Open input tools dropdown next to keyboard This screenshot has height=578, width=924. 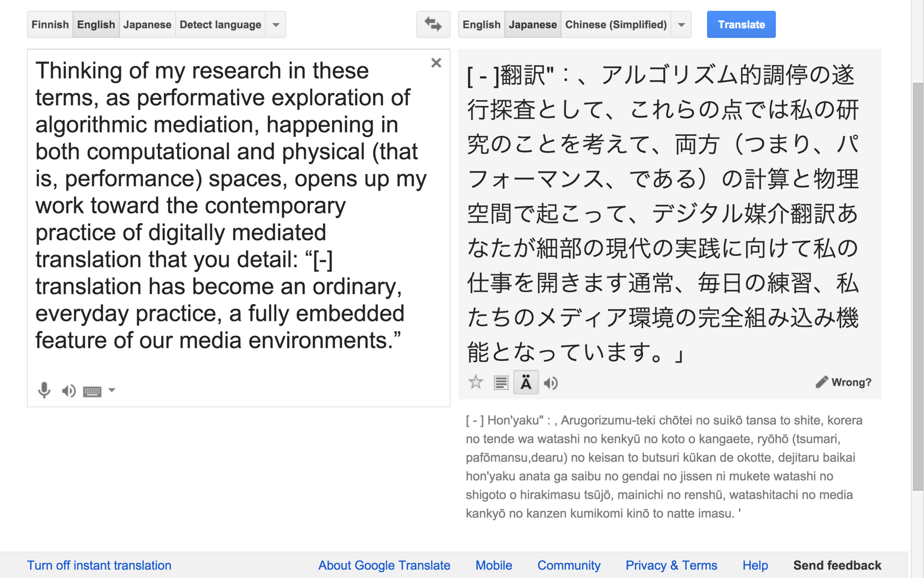tap(112, 390)
